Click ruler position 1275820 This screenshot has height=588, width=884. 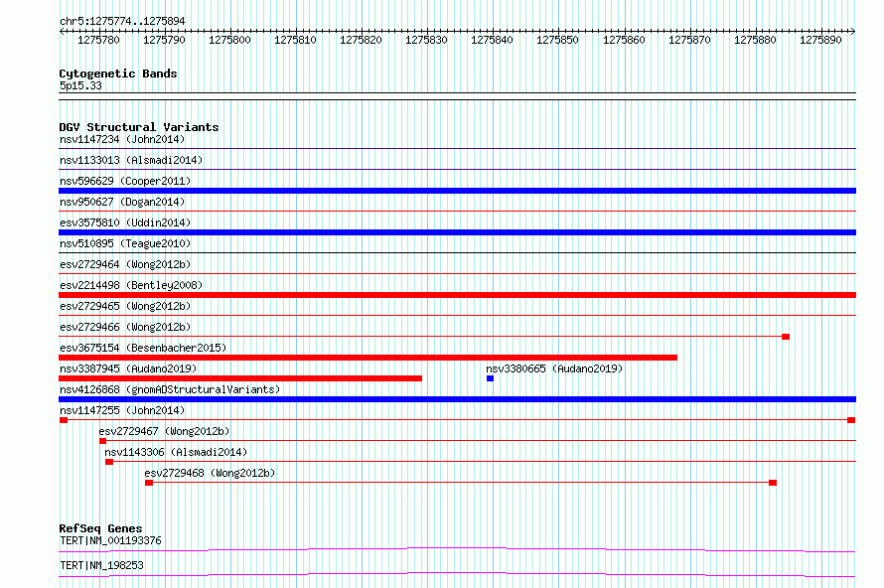(361, 40)
